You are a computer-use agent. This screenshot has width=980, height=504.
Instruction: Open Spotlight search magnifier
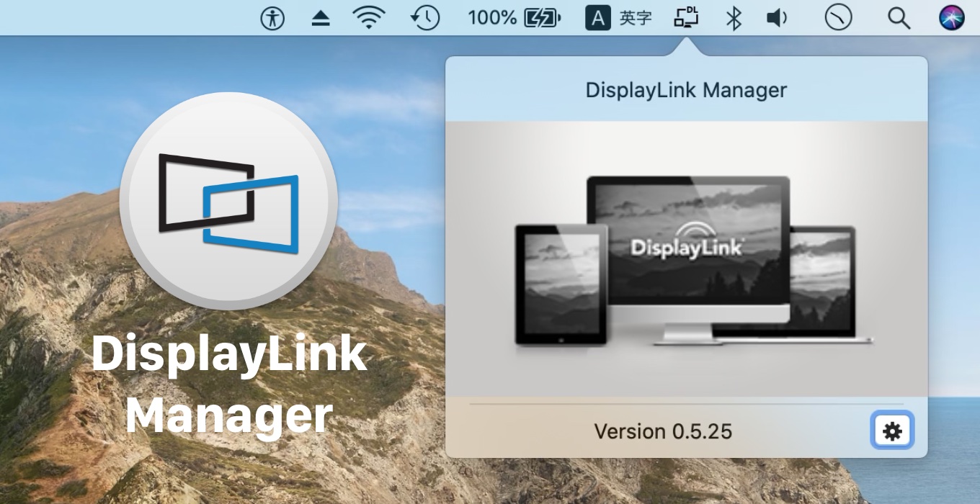click(x=899, y=19)
